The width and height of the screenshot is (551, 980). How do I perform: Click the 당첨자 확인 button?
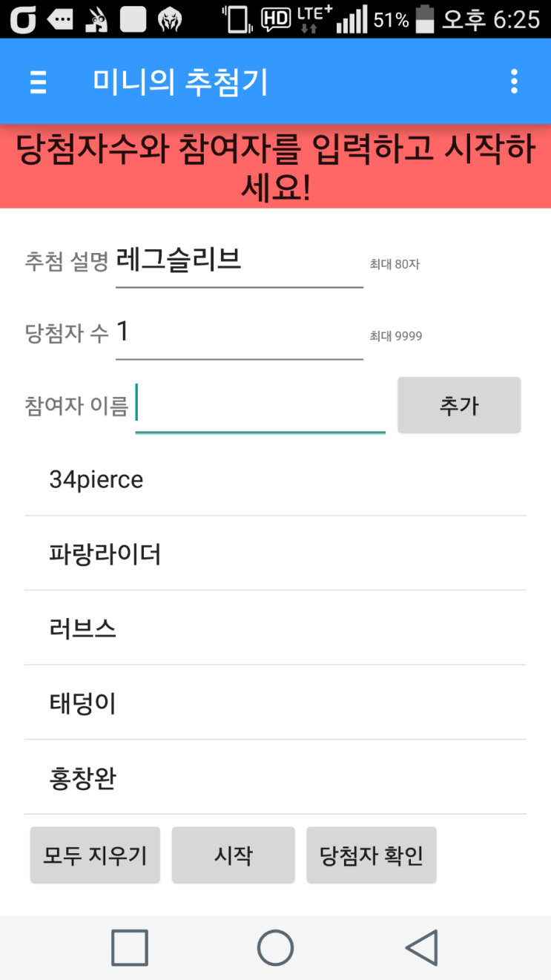[x=372, y=855]
